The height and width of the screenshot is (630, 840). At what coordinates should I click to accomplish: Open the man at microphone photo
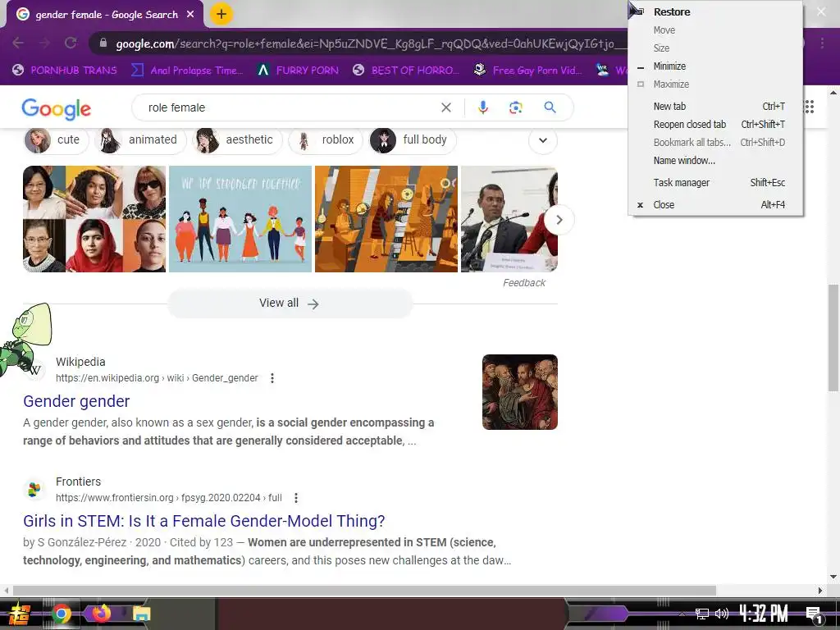[x=501, y=219]
